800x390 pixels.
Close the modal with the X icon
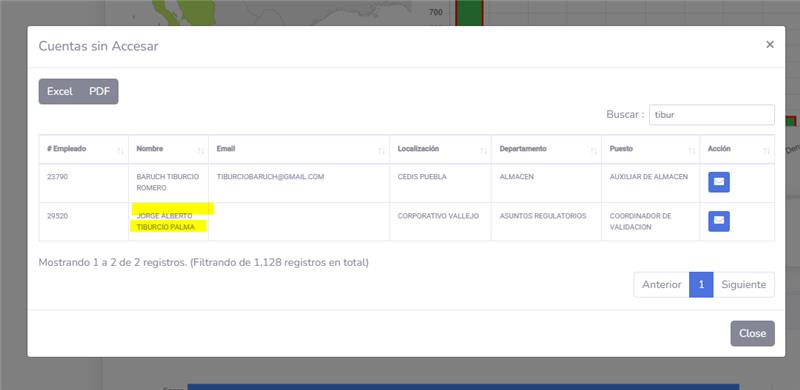pyautogui.click(x=770, y=44)
